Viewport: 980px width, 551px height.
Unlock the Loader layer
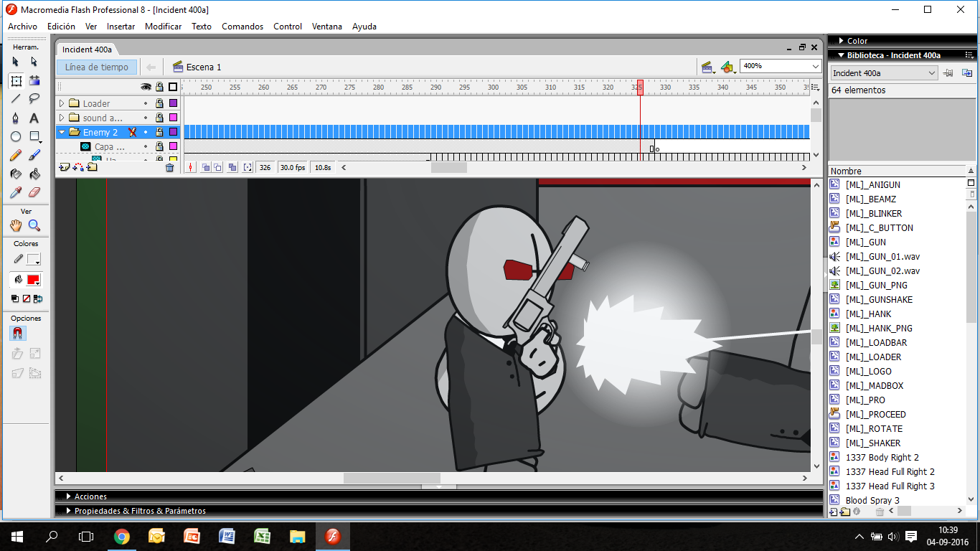tap(159, 103)
